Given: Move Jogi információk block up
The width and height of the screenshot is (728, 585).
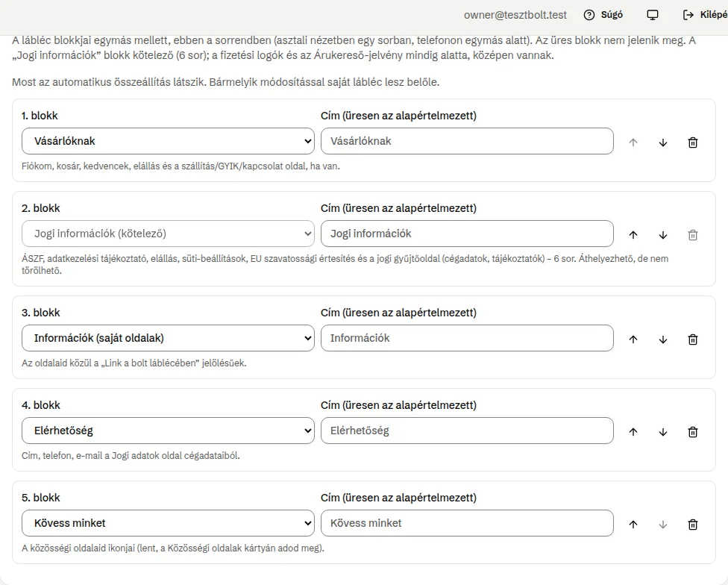Looking at the screenshot, I should click(633, 235).
